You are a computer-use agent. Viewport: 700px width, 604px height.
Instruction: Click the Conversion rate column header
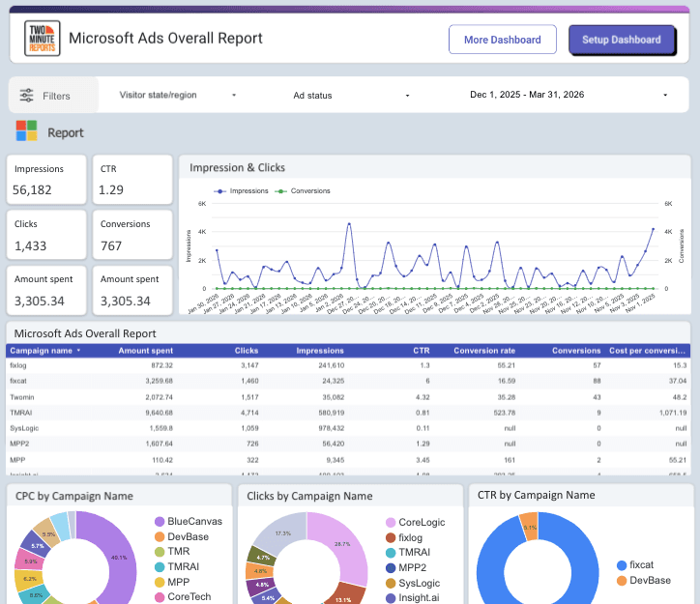pyautogui.click(x=484, y=351)
